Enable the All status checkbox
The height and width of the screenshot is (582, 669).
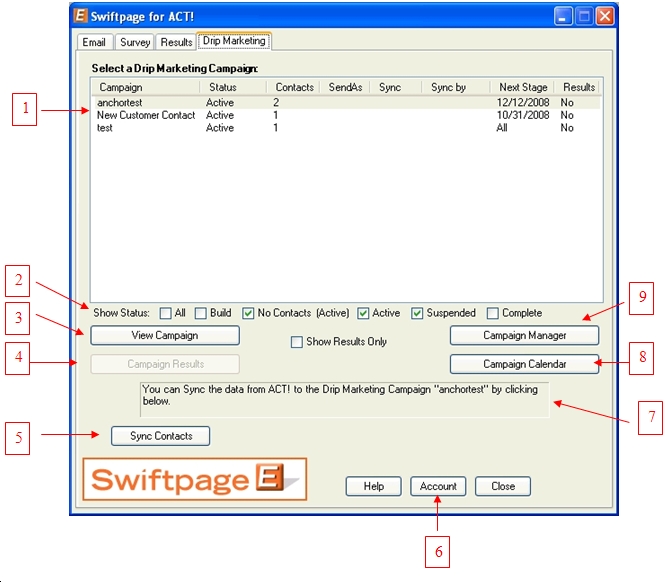[165, 313]
